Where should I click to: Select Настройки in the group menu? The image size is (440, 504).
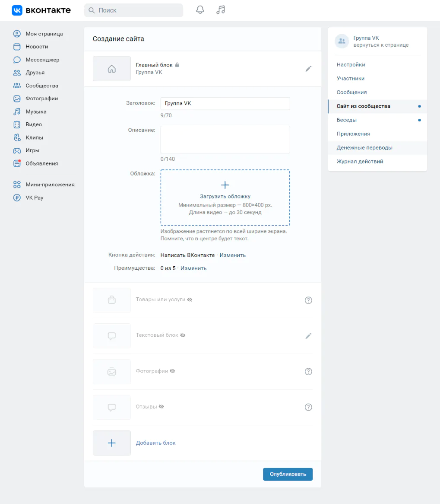coord(351,65)
